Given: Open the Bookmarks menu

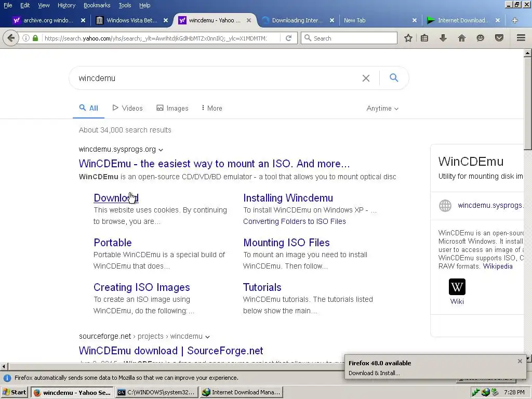Looking at the screenshot, I should 97,5.
